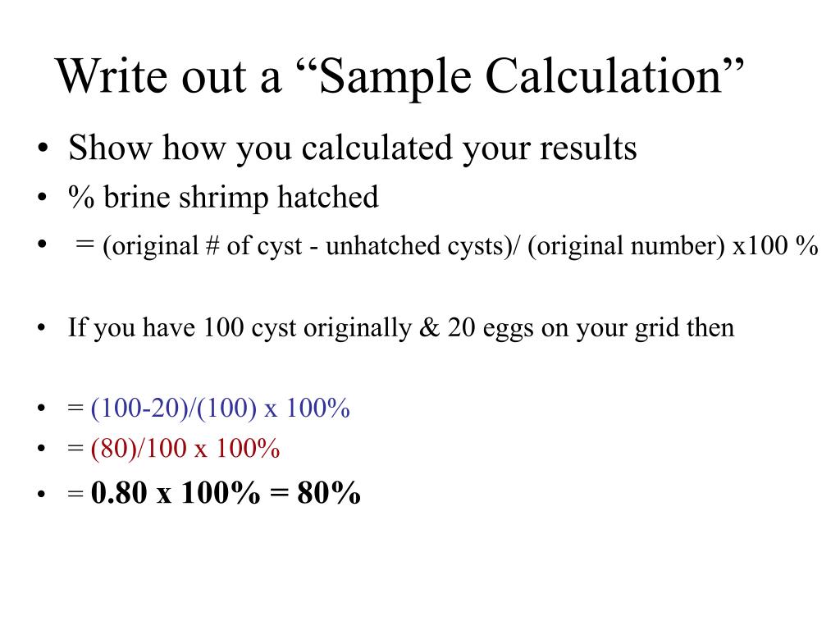Click the slide title 'Write out a Sample Calculation'
840x630 pixels.
coord(399,76)
